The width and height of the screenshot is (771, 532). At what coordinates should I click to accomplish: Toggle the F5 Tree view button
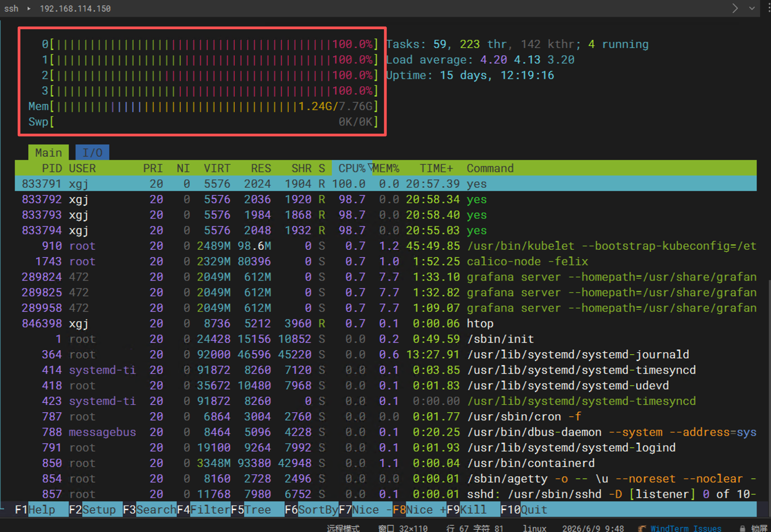(257, 510)
